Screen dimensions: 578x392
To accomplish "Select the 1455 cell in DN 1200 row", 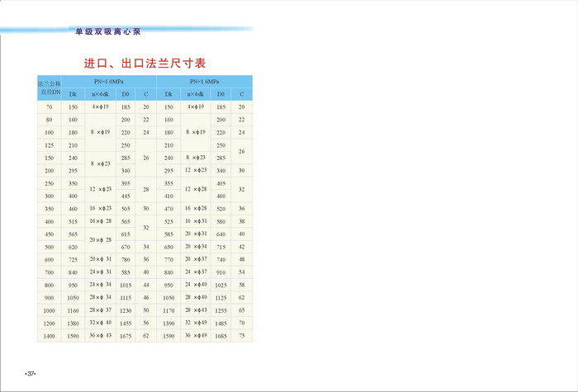I will click(126, 323).
